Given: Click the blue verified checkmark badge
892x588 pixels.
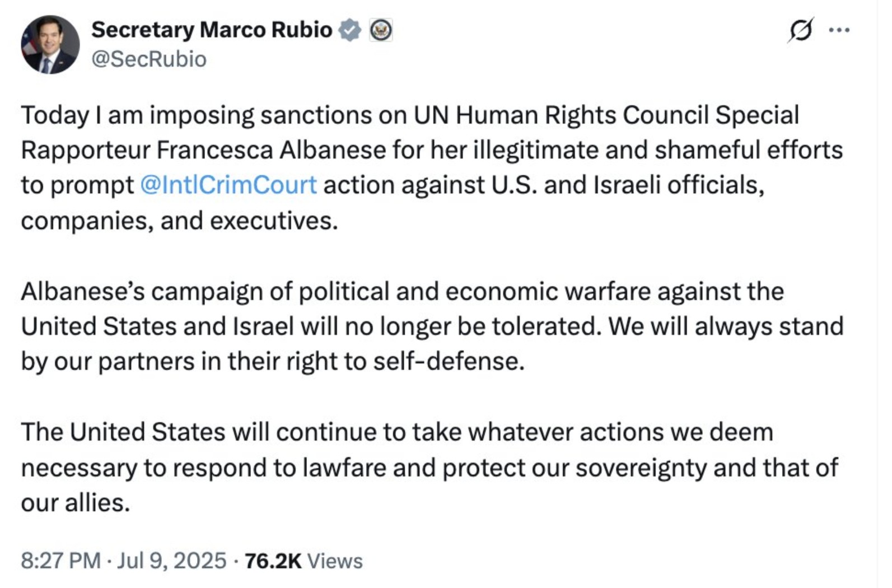Looking at the screenshot, I should 350,30.
